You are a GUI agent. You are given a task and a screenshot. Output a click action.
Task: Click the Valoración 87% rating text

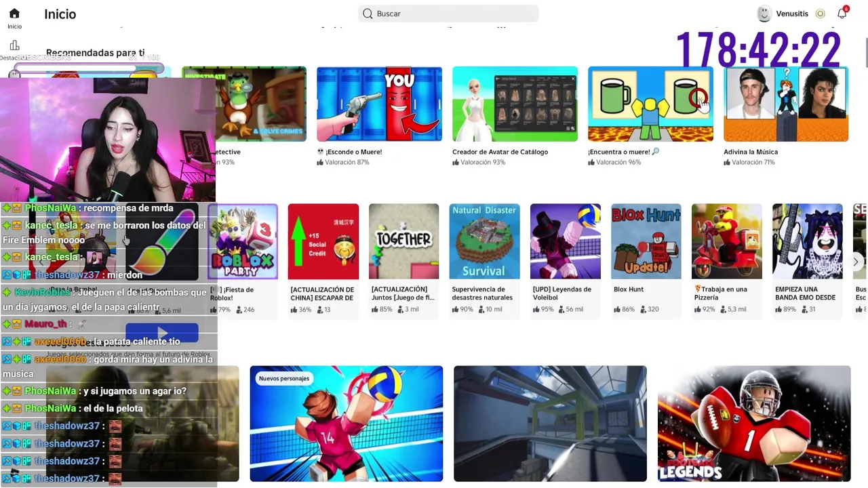coord(347,162)
